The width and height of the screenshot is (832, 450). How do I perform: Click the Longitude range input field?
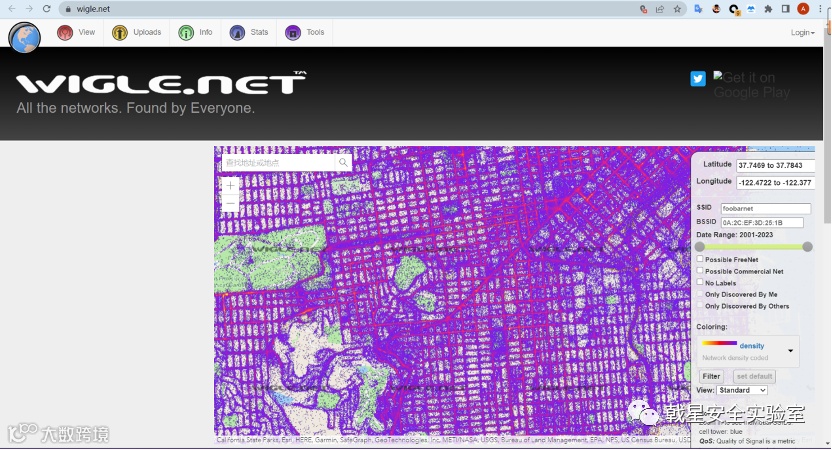point(775,183)
